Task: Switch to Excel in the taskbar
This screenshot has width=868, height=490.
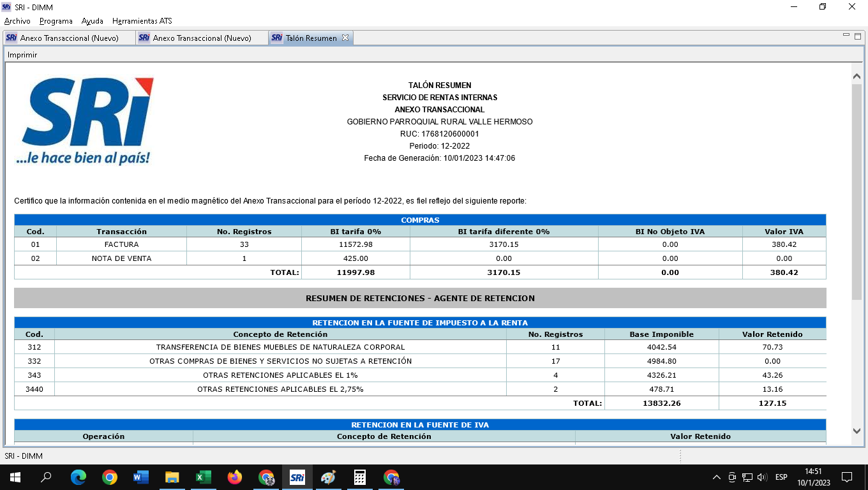Action: click(204, 477)
